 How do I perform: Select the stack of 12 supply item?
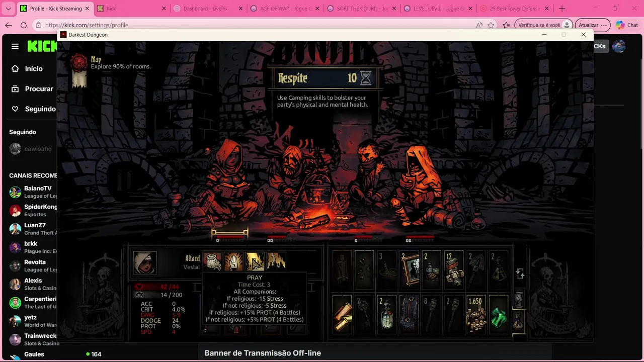tap(454, 270)
